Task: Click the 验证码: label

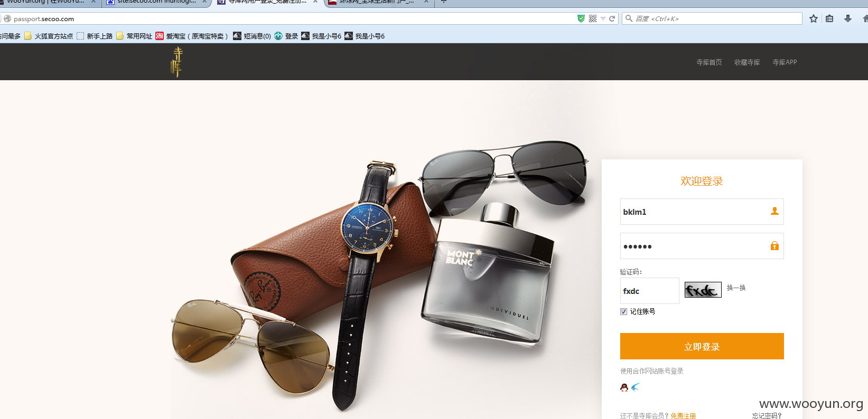Action: pyautogui.click(x=631, y=272)
